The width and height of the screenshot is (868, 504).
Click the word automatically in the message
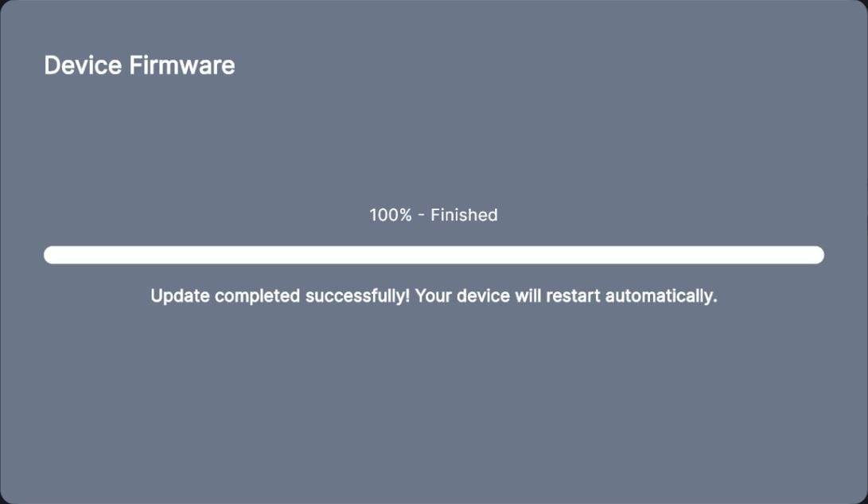[x=661, y=295]
